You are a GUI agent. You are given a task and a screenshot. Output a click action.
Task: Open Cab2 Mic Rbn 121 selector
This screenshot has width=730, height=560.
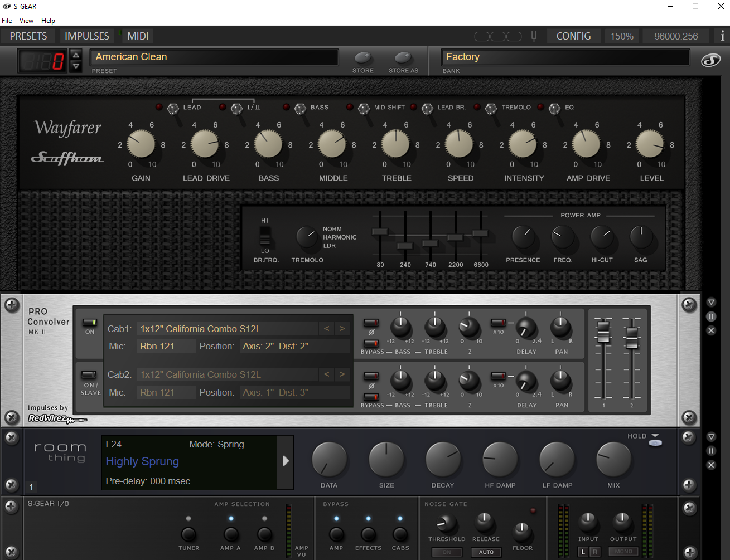coord(167,392)
